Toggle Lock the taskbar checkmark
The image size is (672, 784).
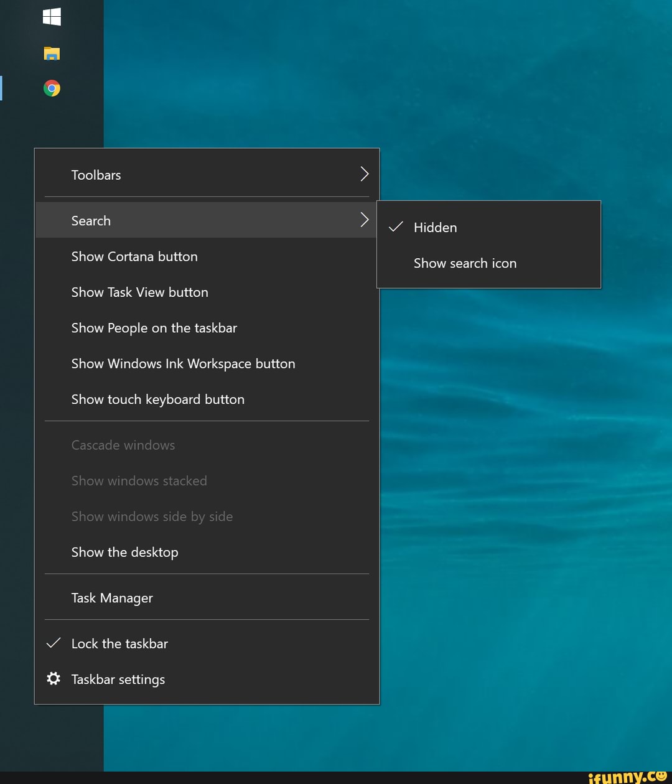[x=54, y=643]
